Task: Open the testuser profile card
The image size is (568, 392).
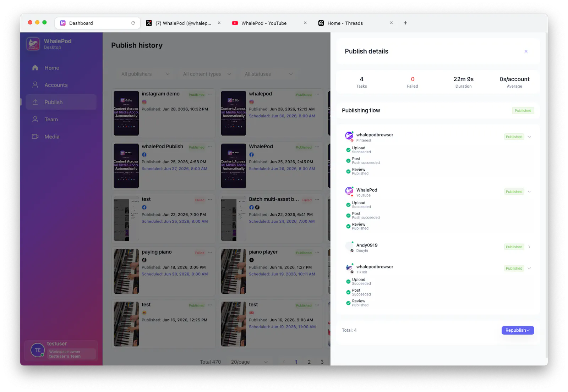Action: pos(61,350)
